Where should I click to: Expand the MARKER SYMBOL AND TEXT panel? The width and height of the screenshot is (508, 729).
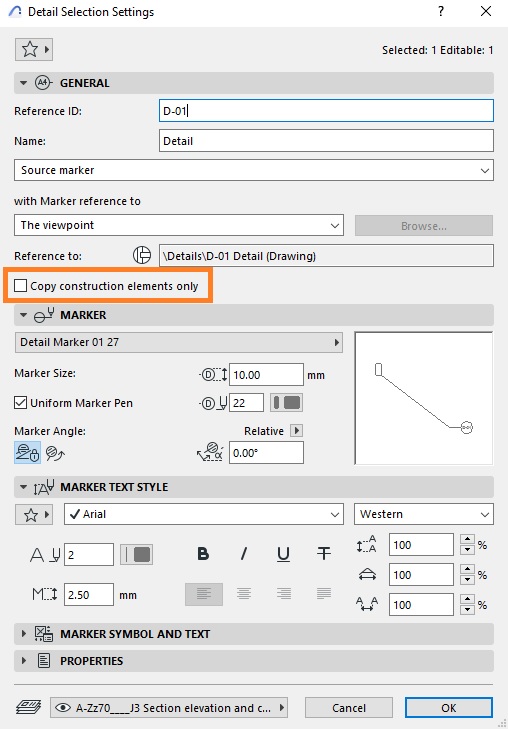pos(23,634)
